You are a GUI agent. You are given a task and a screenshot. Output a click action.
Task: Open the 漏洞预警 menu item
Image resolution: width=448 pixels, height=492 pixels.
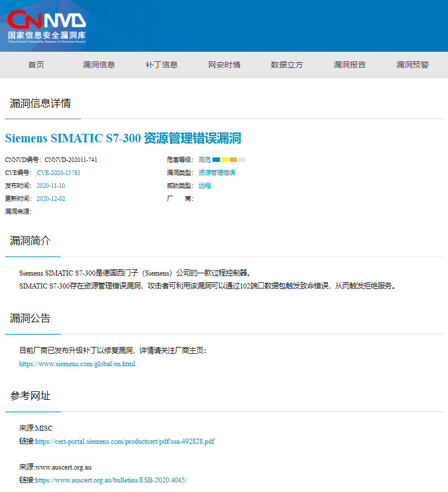412,65
